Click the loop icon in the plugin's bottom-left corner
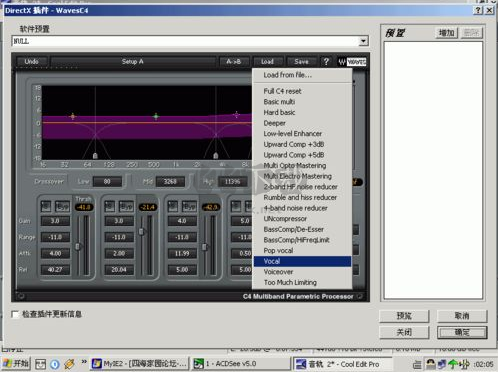Image resolution: width=498 pixels, height=372 pixels. pyautogui.click(x=21, y=296)
